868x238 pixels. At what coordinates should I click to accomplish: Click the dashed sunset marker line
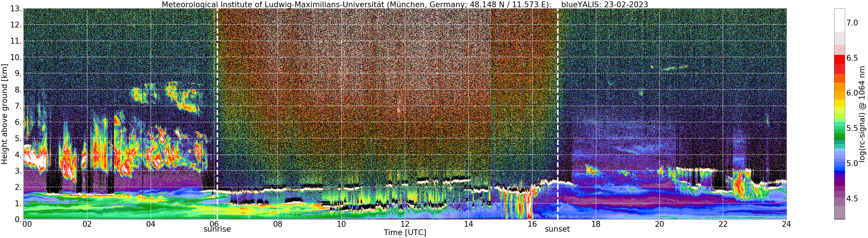[558, 114]
